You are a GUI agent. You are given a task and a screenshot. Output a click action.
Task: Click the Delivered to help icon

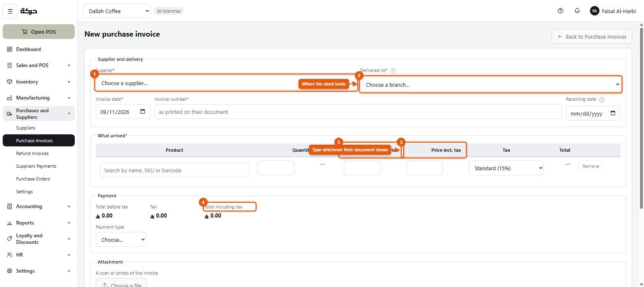click(393, 71)
